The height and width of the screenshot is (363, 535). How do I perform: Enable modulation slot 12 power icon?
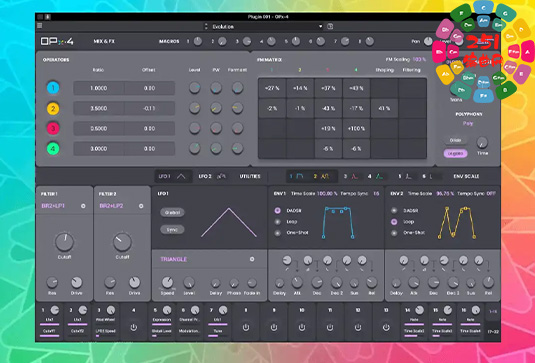tap(358, 328)
